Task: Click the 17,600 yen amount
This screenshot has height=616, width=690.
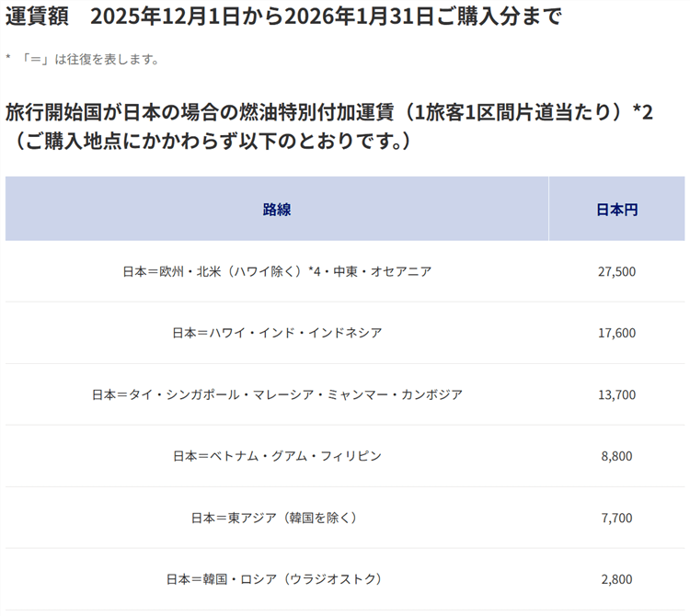Action: 616,333
